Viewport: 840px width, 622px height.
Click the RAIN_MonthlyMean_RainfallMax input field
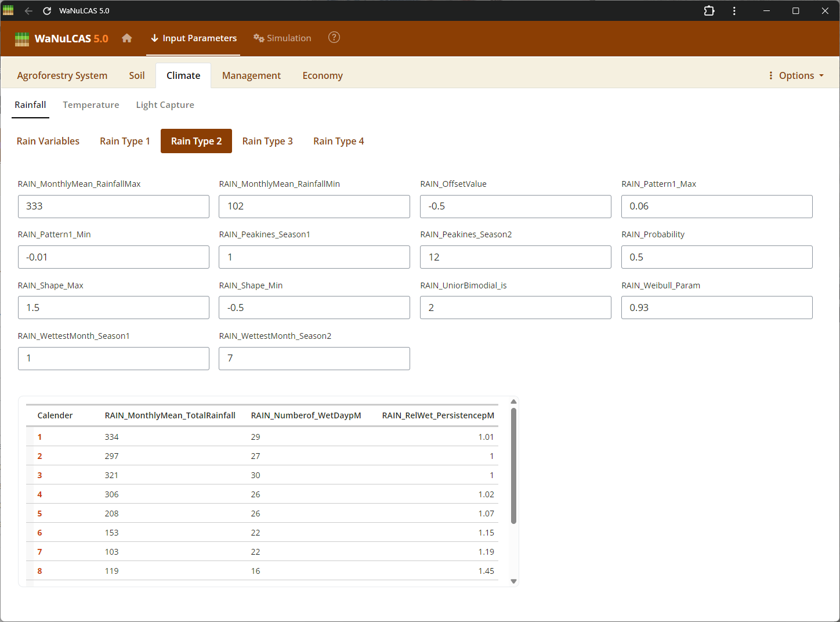coord(114,207)
